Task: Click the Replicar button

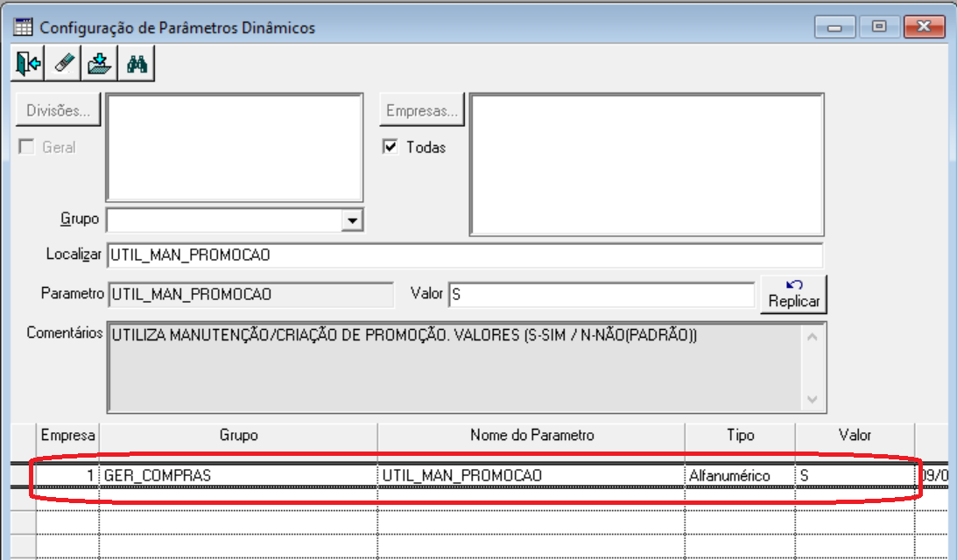Action: [x=793, y=294]
